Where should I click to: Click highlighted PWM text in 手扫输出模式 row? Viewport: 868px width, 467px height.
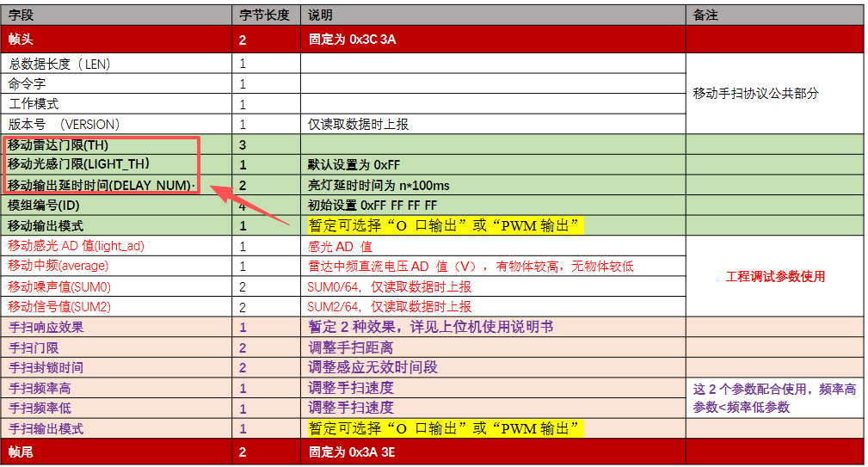[446, 428]
